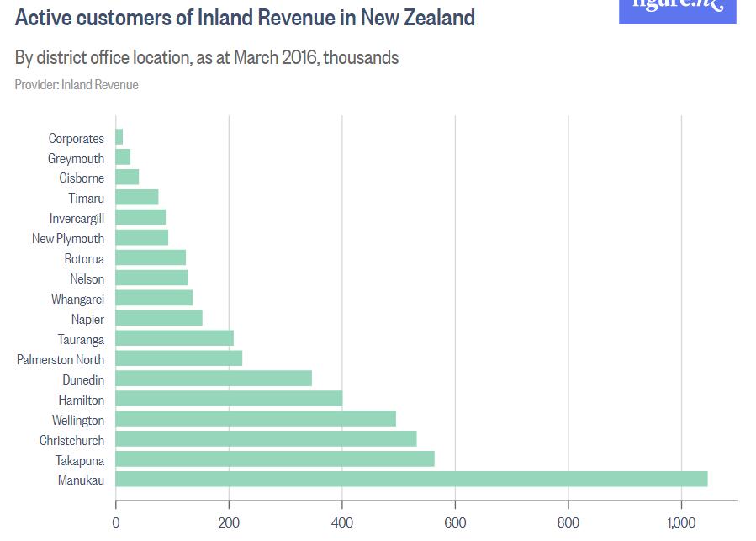
Task: Click the Tauranga bar
Action: click(175, 338)
